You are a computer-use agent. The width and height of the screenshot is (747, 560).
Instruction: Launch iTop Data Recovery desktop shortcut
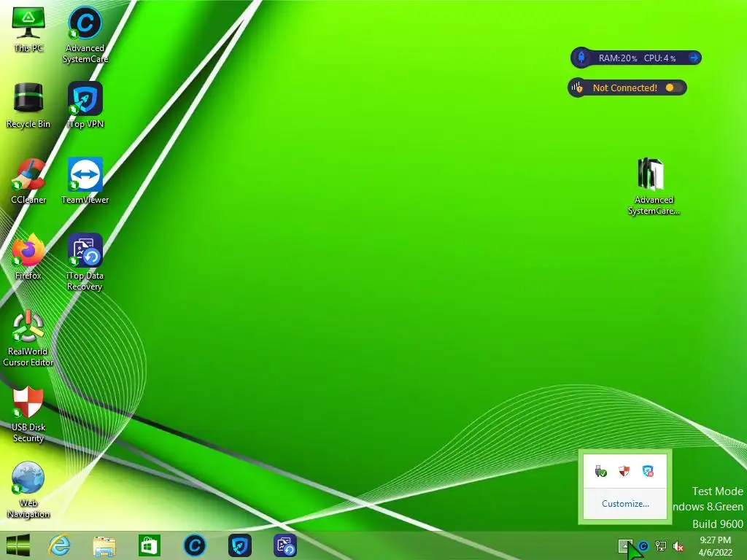(85, 261)
